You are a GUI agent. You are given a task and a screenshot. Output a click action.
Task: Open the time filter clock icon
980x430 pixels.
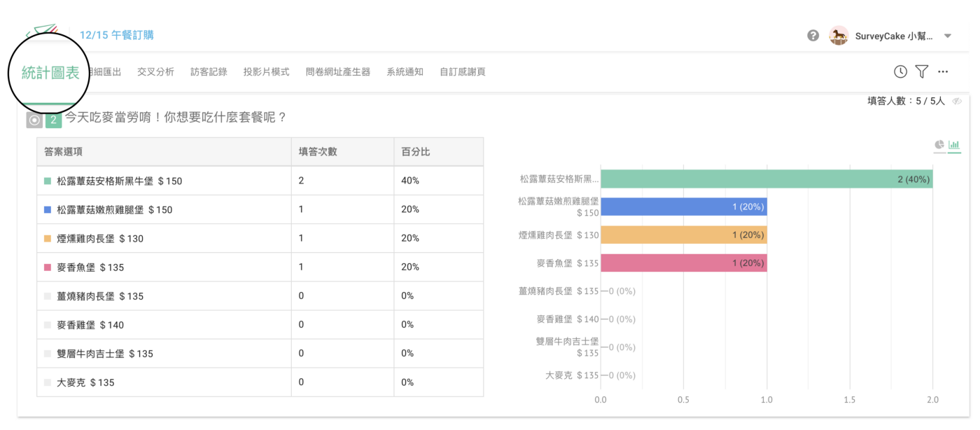(x=900, y=71)
